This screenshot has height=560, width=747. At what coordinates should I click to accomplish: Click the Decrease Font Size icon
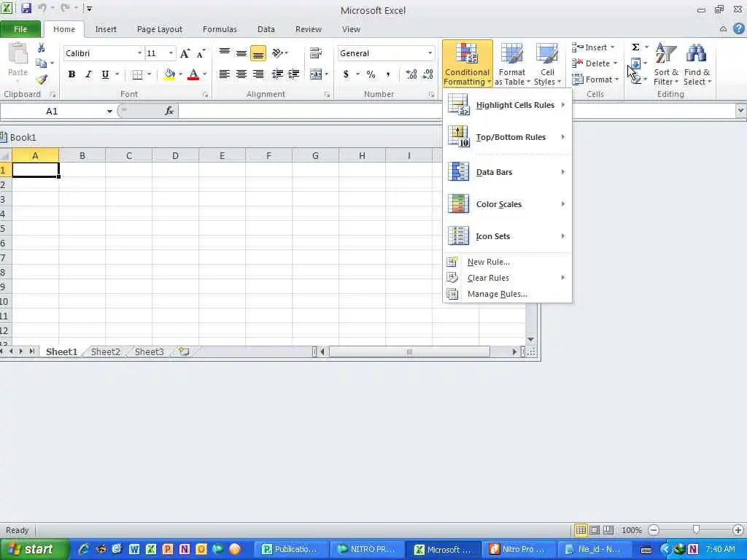coord(201,53)
